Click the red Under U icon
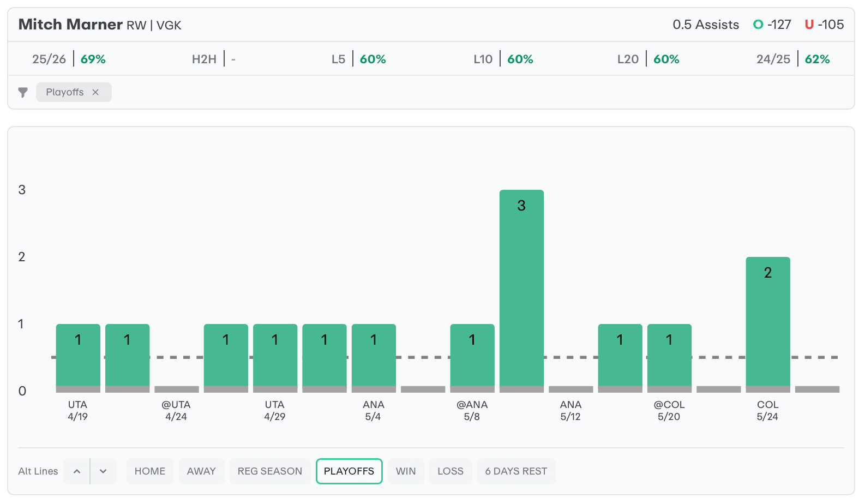 809,25
